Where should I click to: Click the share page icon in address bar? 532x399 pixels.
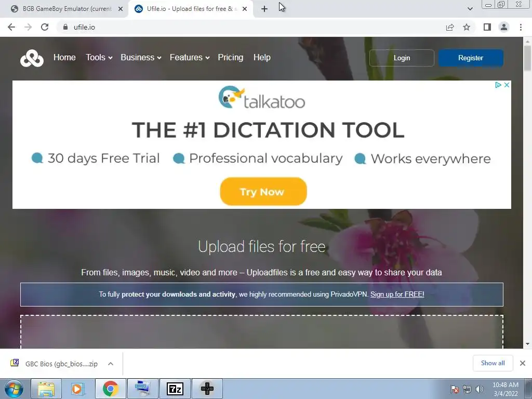tap(450, 27)
